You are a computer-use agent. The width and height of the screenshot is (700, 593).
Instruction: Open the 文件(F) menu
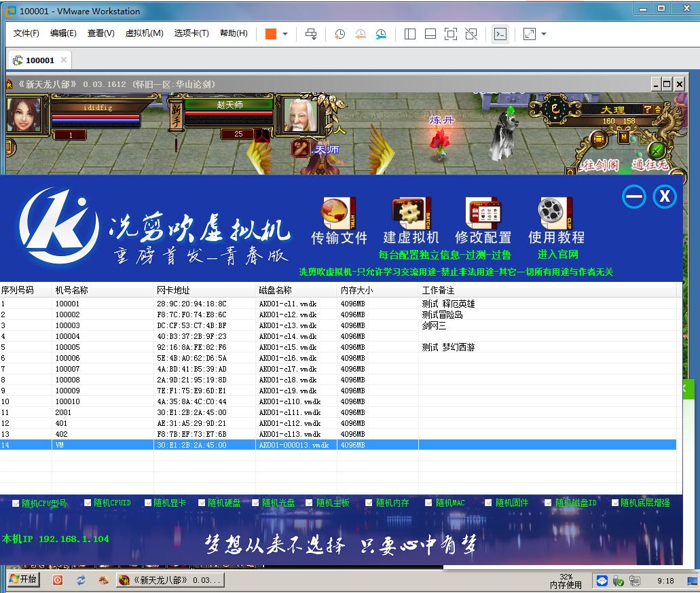click(x=26, y=33)
